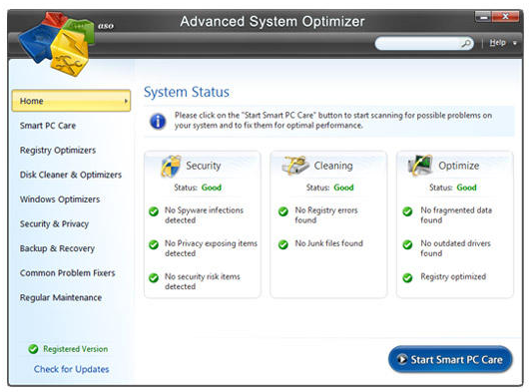
Task: Close the Advanced System Optimizer window
Action: click(x=505, y=17)
